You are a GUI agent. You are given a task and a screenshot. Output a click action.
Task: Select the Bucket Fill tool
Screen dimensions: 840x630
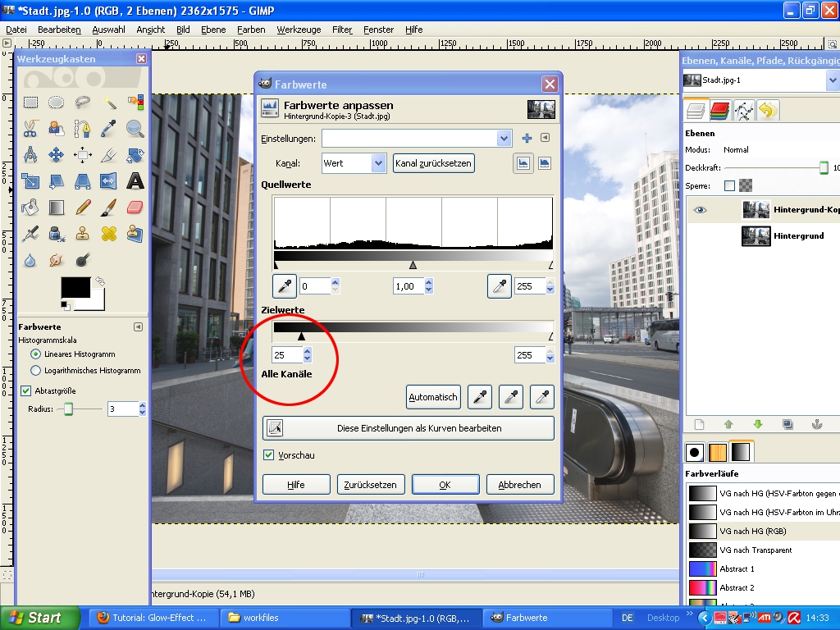click(30, 208)
